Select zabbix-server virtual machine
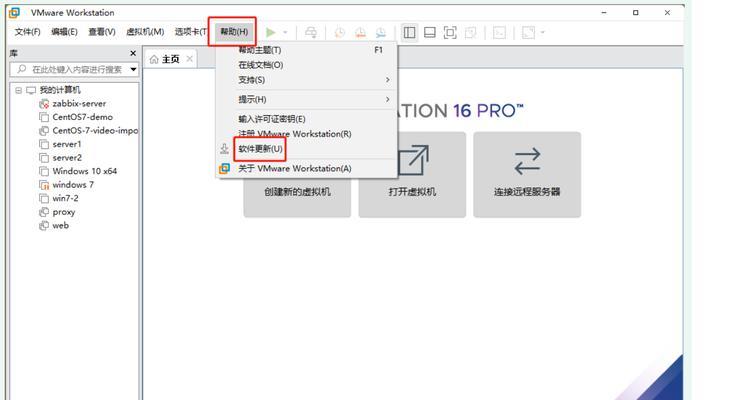Image resolution: width=734 pixels, height=400 pixels. (x=79, y=104)
